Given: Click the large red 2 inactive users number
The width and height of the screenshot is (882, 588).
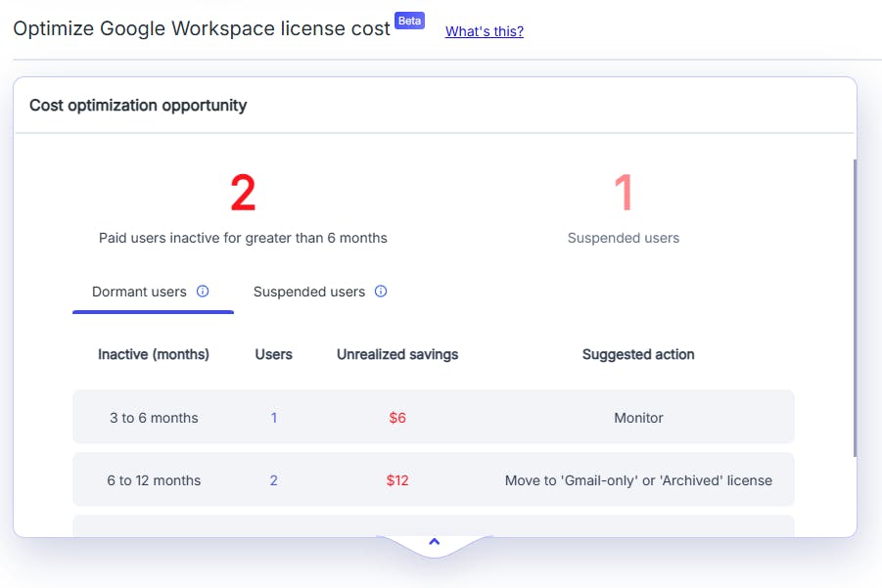Looking at the screenshot, I should coord(243,194).
